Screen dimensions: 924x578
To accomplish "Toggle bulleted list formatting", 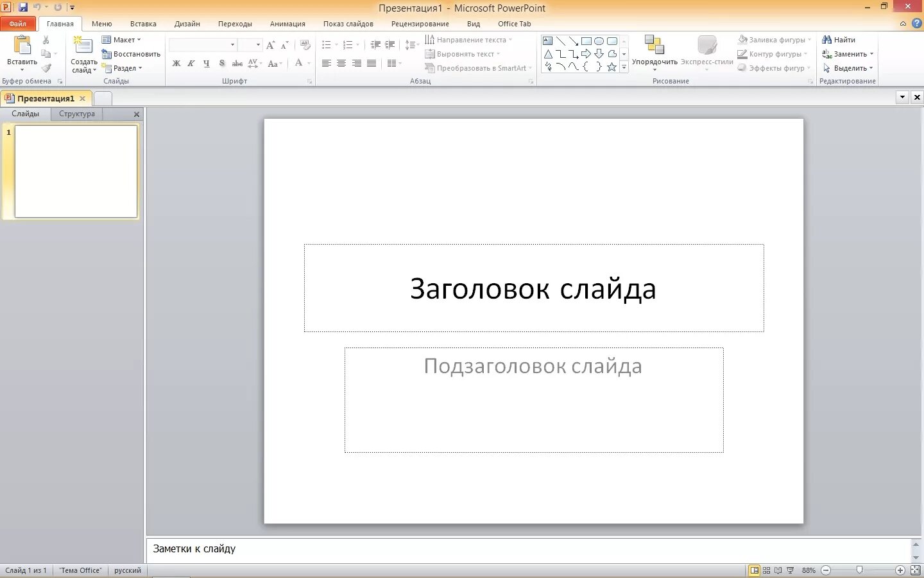I will click(x=327, y=44).
